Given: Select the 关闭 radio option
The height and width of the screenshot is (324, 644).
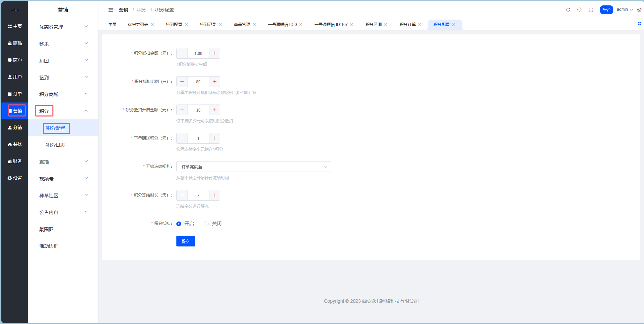Looking at the screenshot, I should (x=206, y=224).
